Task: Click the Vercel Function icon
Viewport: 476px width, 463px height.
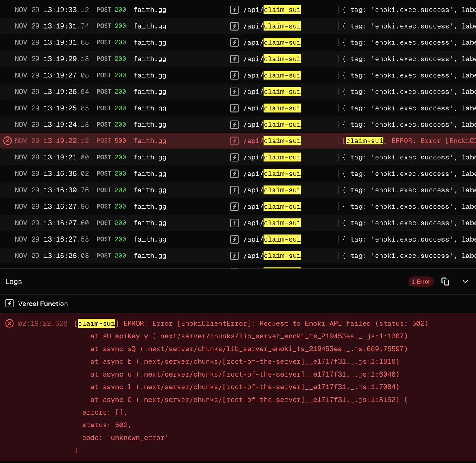Action: point(10,304)
